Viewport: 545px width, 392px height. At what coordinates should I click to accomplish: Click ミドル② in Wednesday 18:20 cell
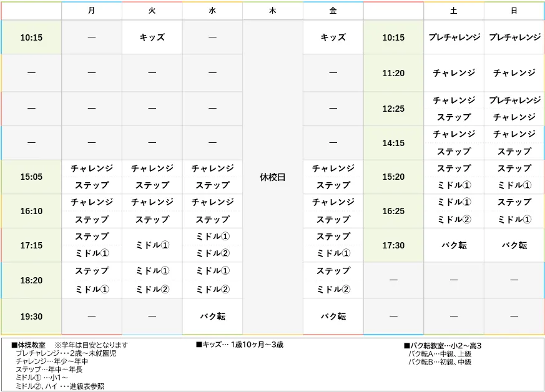coord(212,288)
